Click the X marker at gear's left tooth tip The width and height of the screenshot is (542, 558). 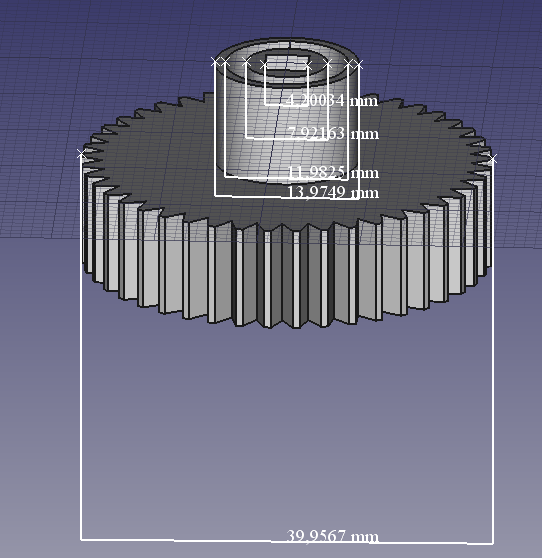point(81,154)
